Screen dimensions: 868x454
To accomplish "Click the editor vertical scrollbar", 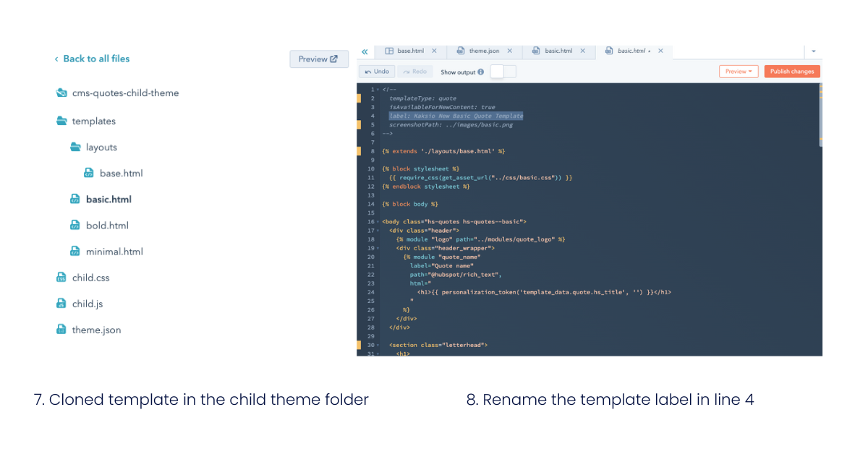I will click(820, 116).
